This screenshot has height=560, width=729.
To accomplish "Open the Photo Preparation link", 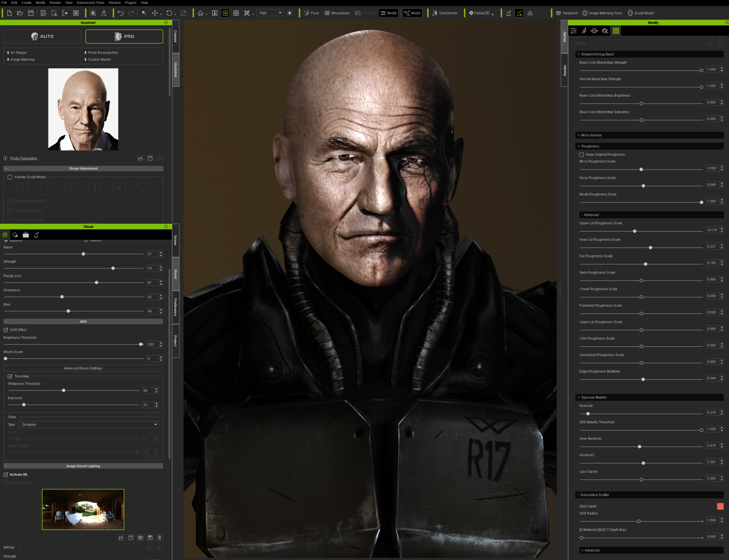I will 24,158.
